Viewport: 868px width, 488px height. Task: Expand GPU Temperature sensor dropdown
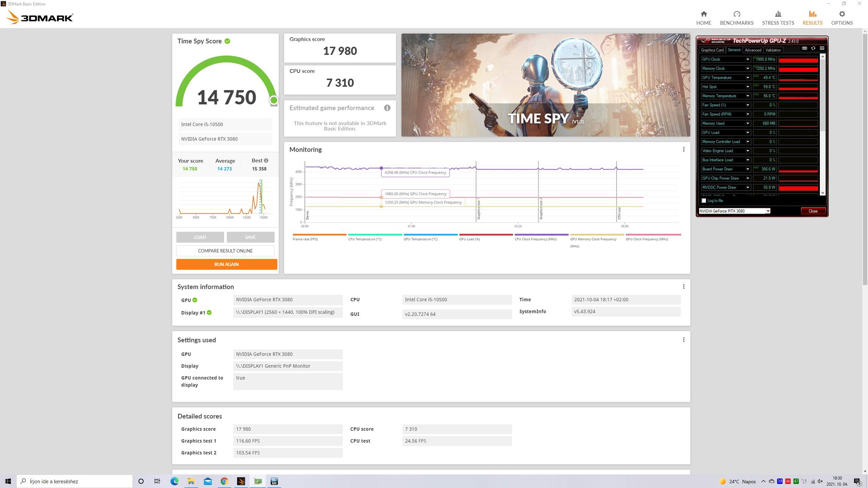[747, 77]
